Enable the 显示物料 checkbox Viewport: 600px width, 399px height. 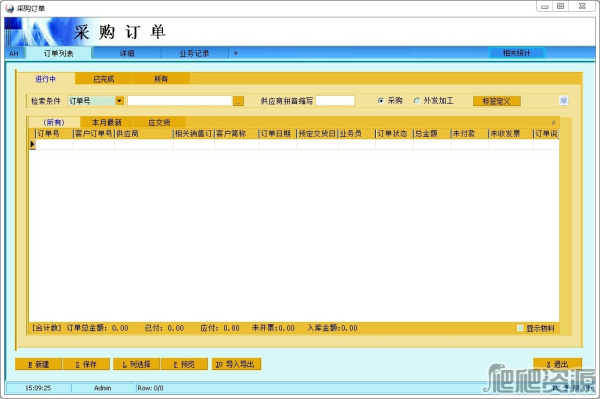520,328
